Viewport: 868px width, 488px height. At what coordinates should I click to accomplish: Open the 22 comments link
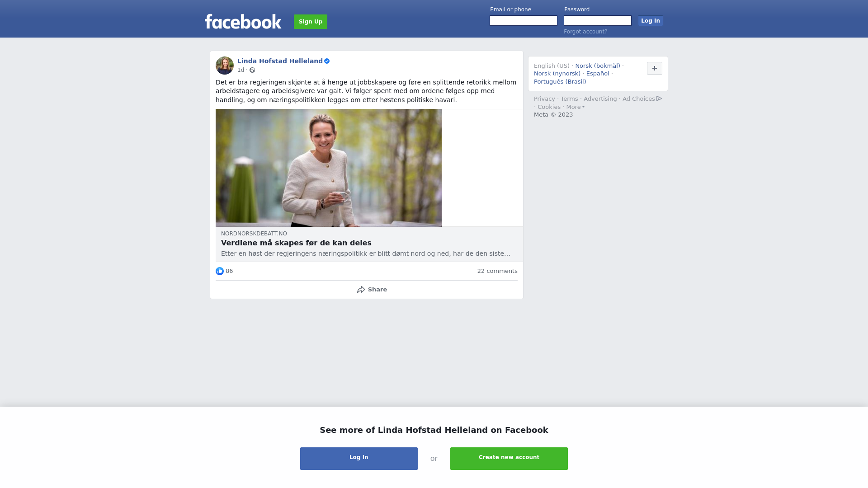pyautogui.click(x=497, y=271)
